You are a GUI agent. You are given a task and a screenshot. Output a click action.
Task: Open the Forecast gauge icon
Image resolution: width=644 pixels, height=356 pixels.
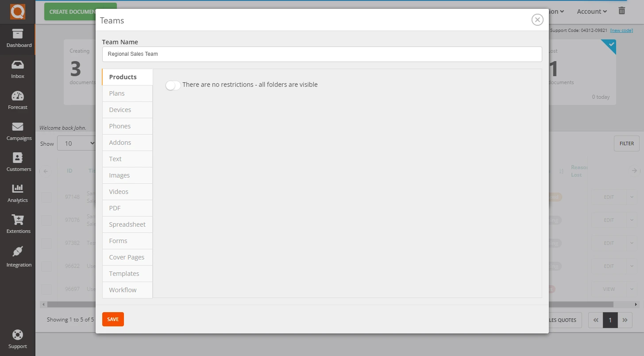point(18,96)
